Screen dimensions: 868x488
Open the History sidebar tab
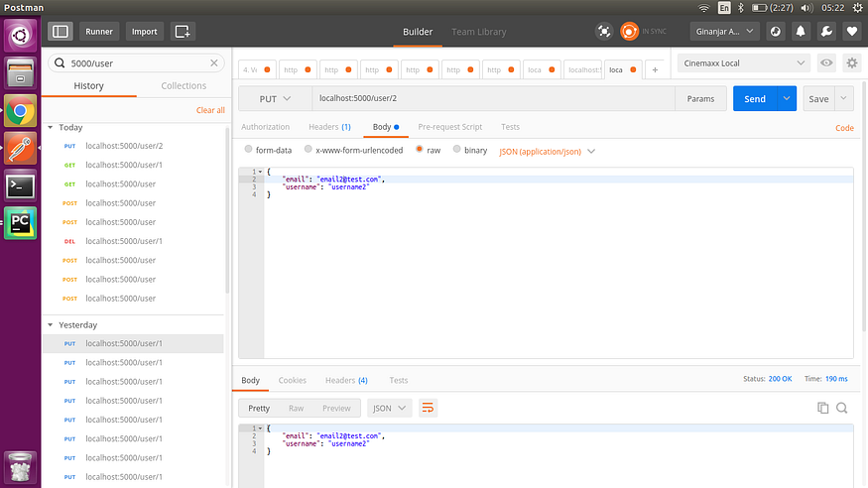click(x=88, y=85)
